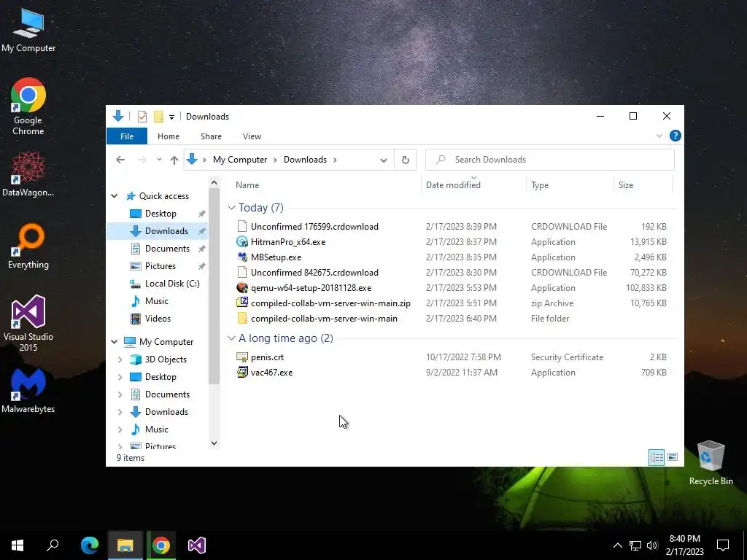This screenshot has height=560, width=747.
Task: Go back using the back arrow
Action: click(120, 160)
